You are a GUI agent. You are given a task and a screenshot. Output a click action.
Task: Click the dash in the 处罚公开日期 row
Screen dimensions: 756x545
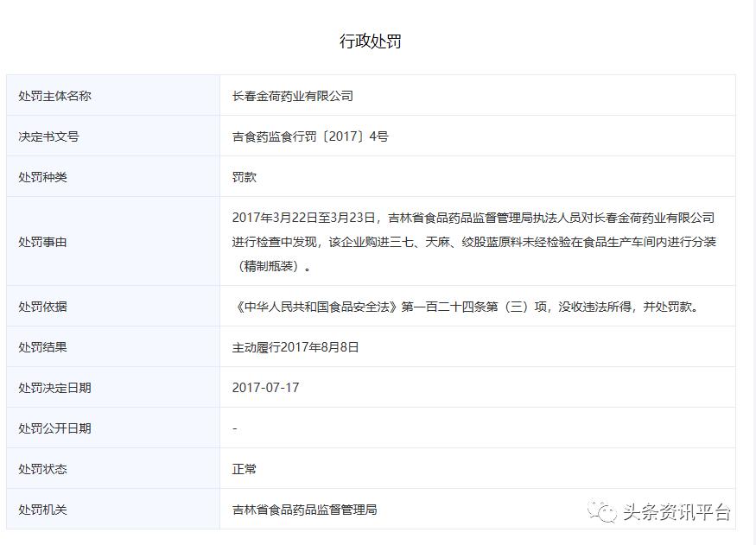[232, 428]
